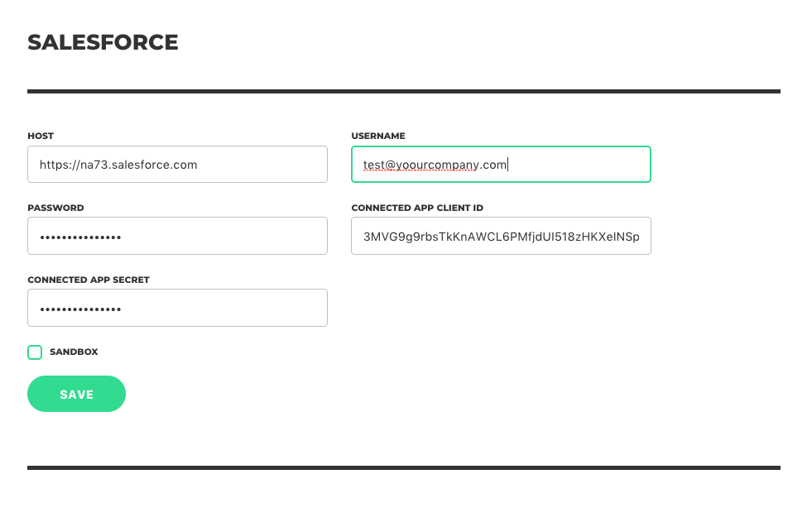Screen dimensions: 812x522
Task: Click the CONNECTED APP SECRET label
Action: (x=88, y=280)
